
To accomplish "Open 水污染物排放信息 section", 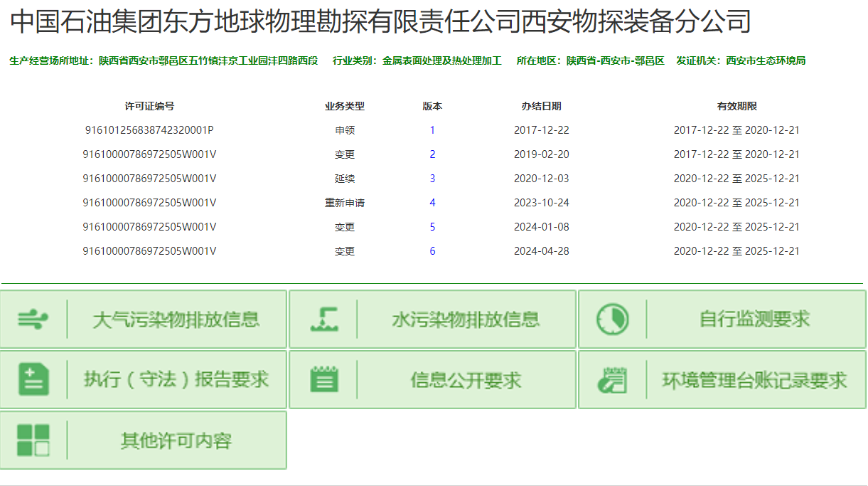I will click(x=432, y=319).
